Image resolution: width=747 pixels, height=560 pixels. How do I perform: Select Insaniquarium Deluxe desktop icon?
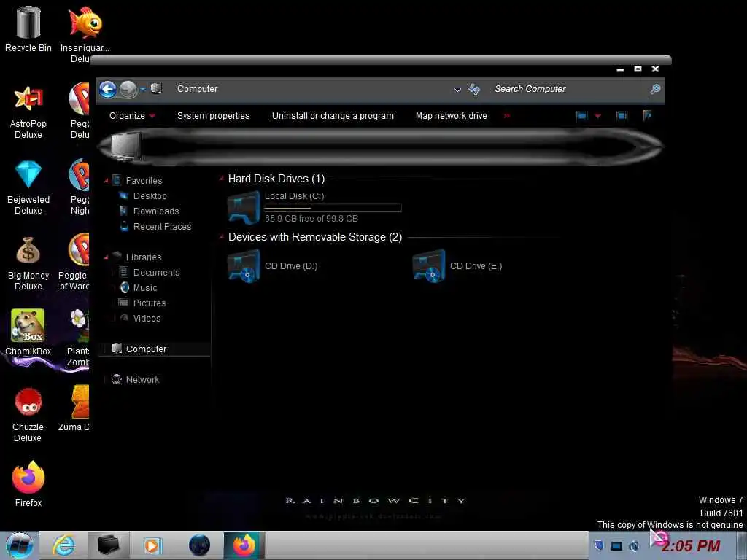(x=85, y=34)
